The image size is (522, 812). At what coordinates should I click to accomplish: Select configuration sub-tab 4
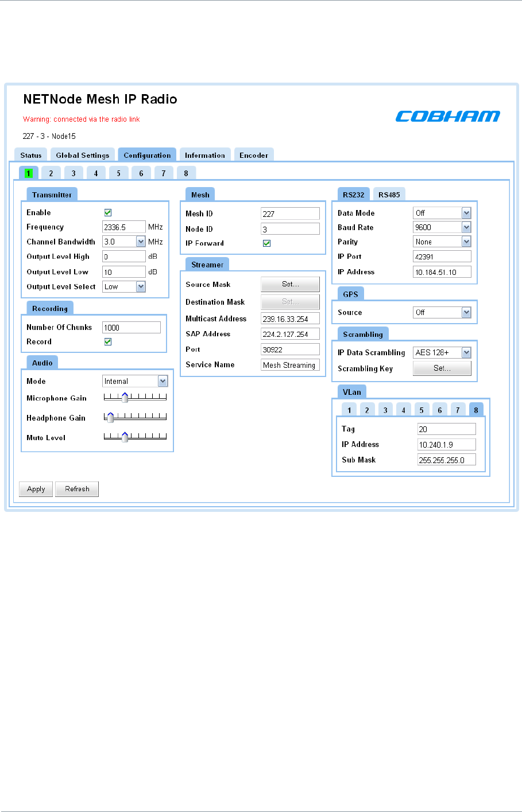coord(96,173)
